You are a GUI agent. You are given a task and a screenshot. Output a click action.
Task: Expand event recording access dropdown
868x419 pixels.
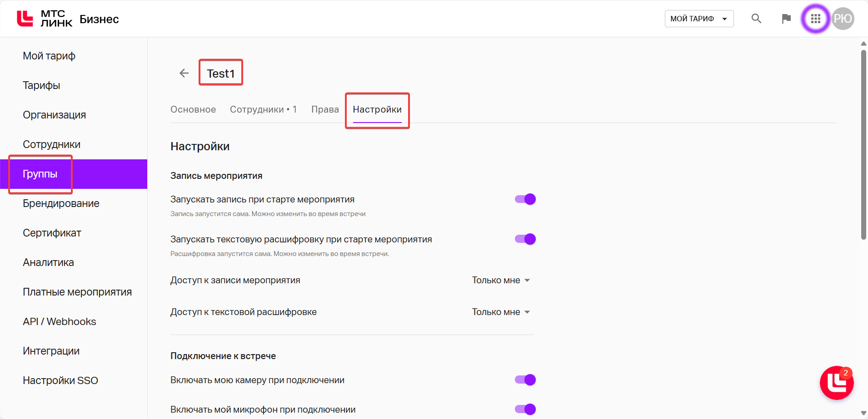[x=501, y=281]
